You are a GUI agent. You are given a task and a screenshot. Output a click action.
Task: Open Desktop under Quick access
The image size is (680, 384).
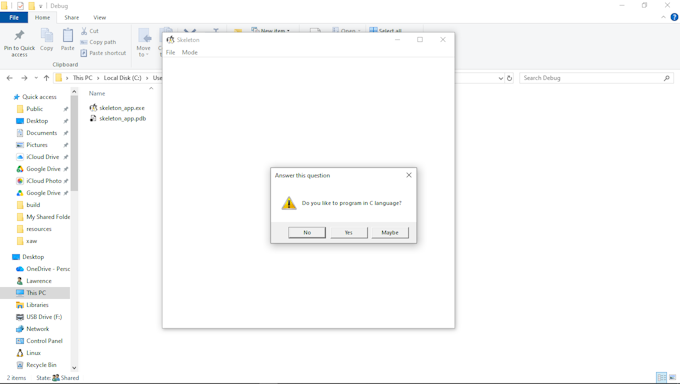(x=32, y=121)
